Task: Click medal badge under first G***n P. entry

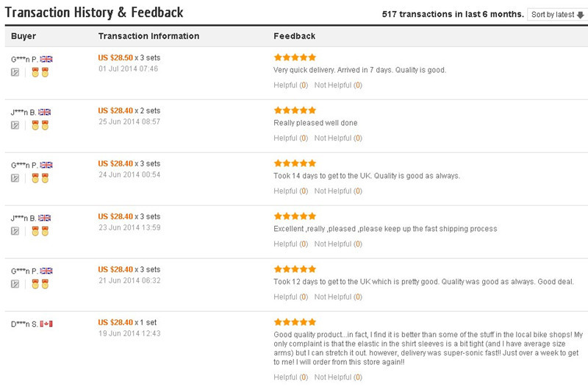Action: (40, 72)
